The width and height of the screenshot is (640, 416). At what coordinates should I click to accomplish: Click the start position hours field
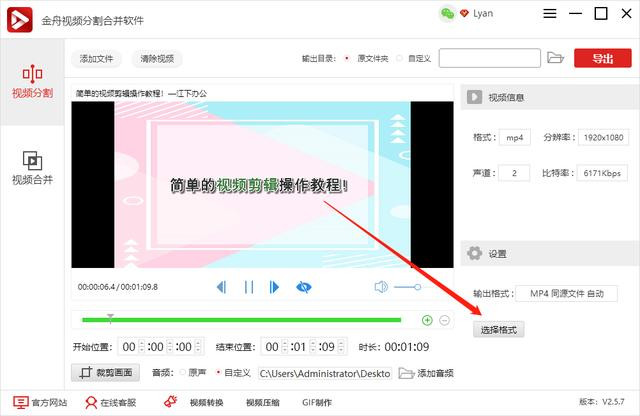(x=129, y=347)
